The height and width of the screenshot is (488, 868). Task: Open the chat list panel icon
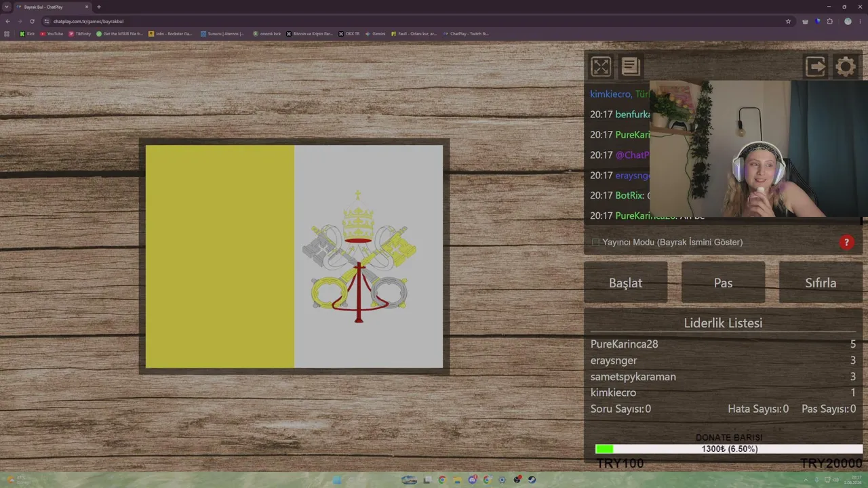click(631, 66)
